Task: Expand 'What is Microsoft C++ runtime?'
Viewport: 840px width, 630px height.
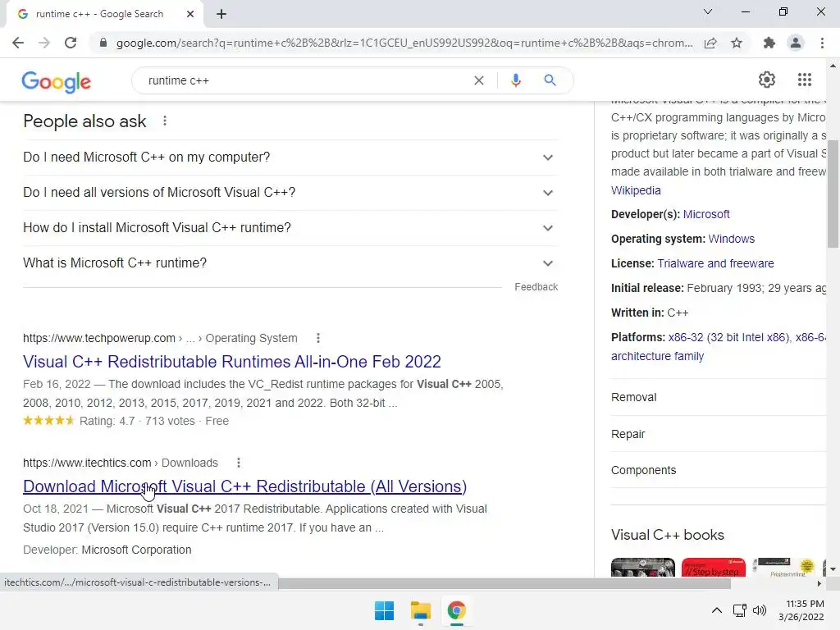Action: click(290, 263)
